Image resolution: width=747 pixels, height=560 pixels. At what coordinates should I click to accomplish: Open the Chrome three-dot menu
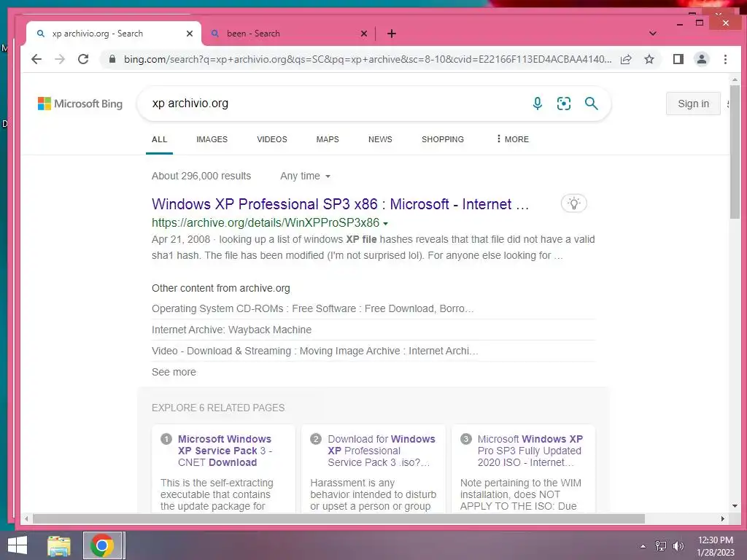[725, 59]
